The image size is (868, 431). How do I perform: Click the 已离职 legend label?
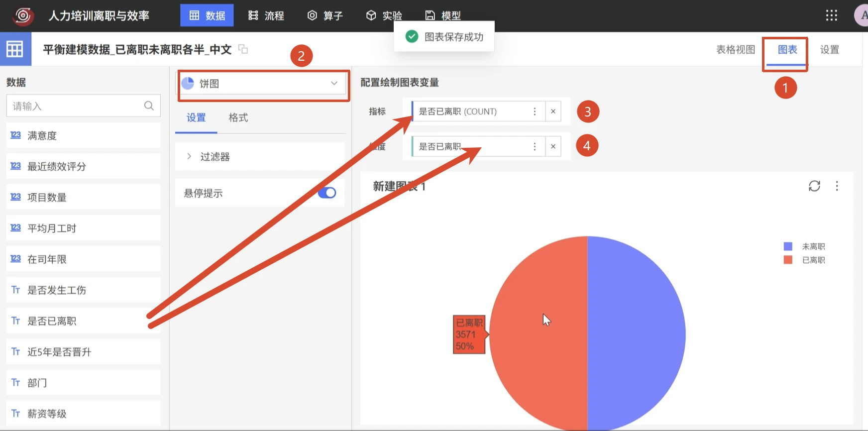pyautogui.click(x=813, y=260)
